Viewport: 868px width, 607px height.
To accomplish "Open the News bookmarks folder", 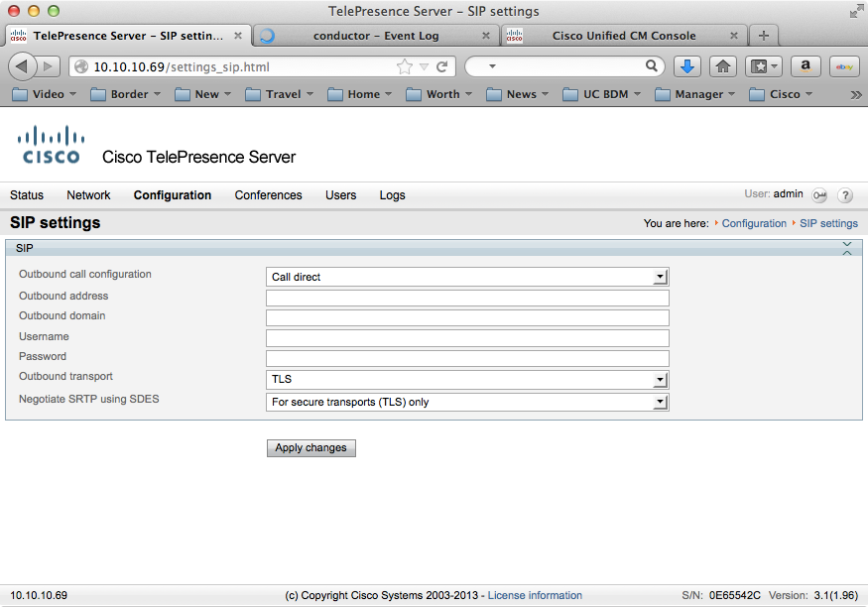I will point(517,94).
